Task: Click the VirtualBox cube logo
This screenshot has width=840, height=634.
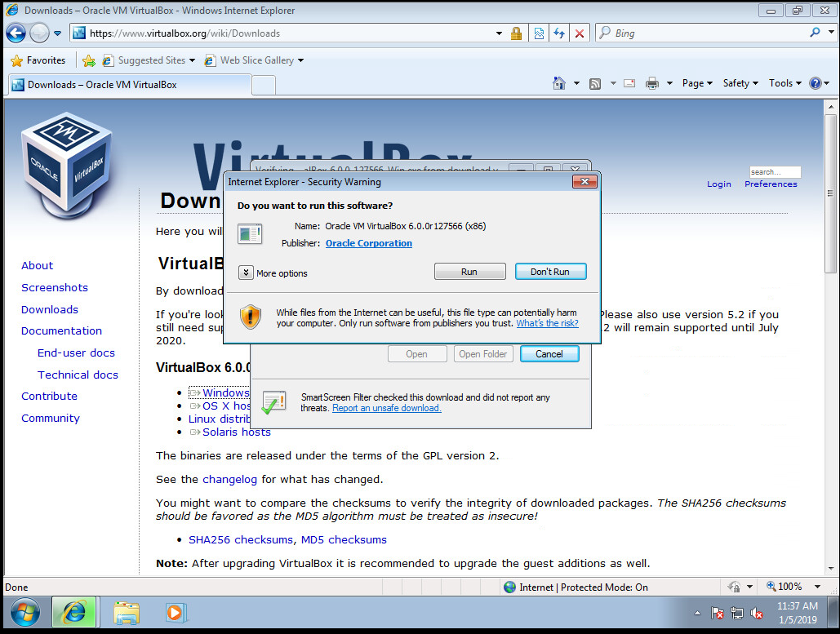Action: [x=66, y=164]
